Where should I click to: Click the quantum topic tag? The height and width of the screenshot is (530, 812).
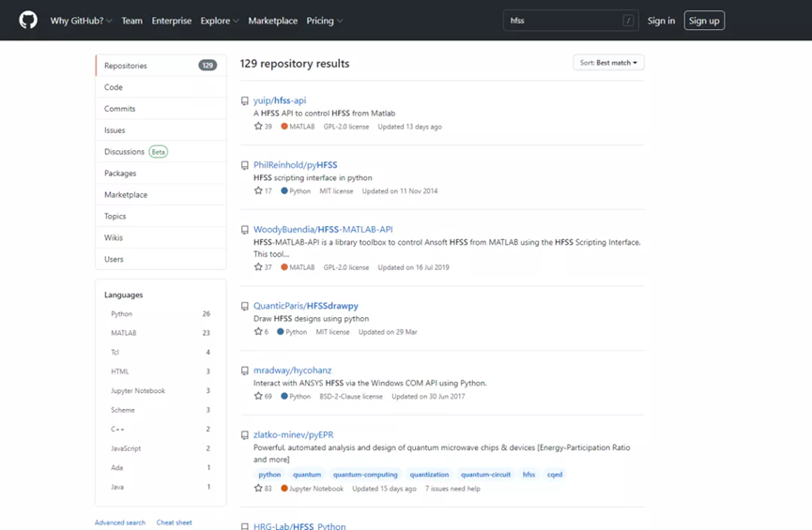[x=307, y=475]
